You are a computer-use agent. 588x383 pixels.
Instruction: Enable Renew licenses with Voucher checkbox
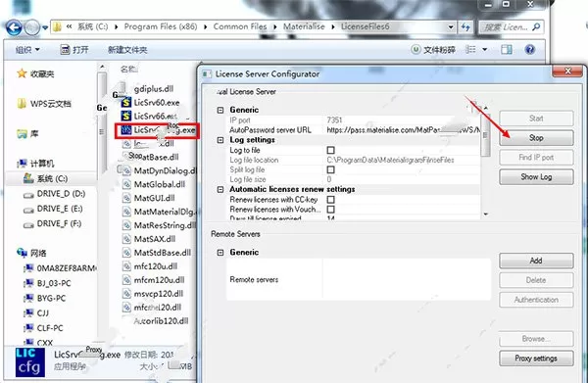331,209
